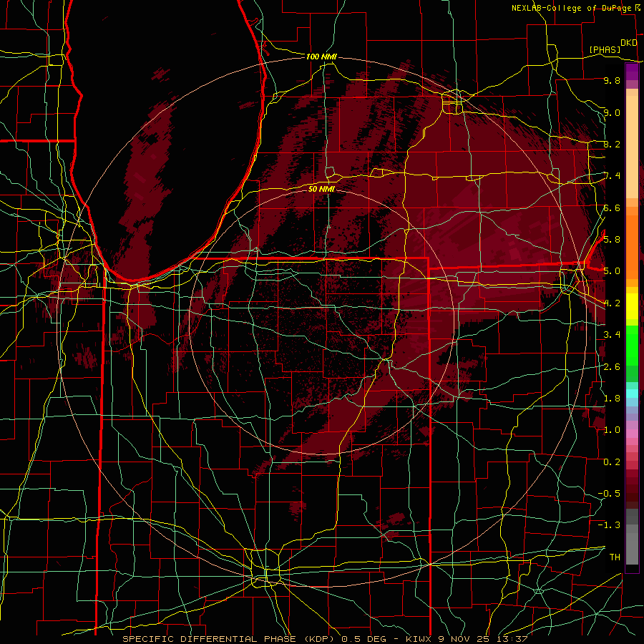
Task: Click the -0.5 value on the scale
Action: [x=609, y=493]
